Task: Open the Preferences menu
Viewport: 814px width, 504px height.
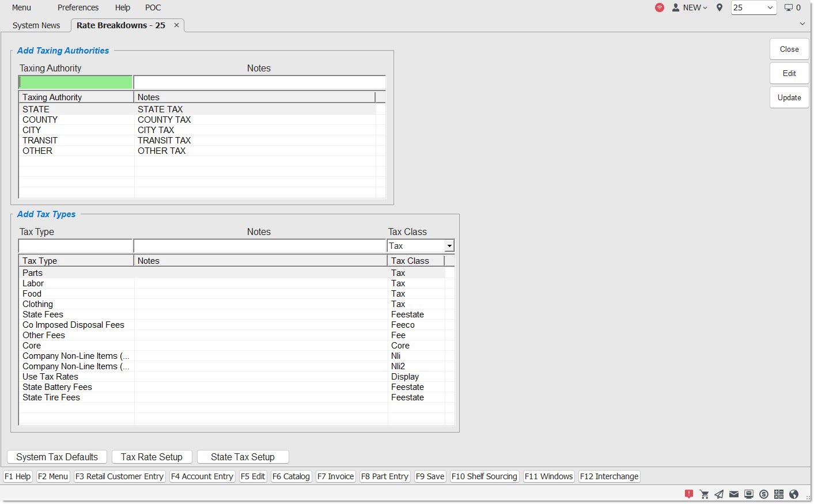Action: point(78,7)
